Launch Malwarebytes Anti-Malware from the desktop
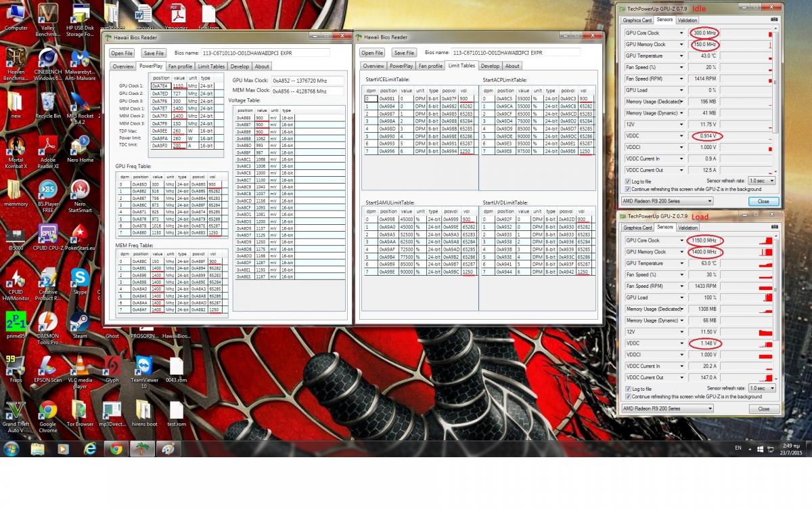The height and width of the screenshot is (508, 812). coord(81,64)
